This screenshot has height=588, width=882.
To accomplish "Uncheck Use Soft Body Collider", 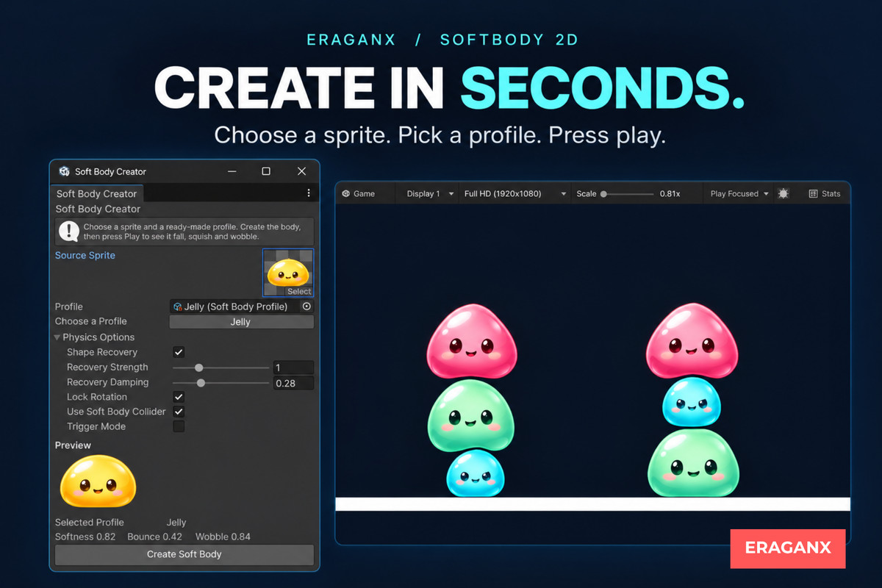I will (x=179, y=412).
